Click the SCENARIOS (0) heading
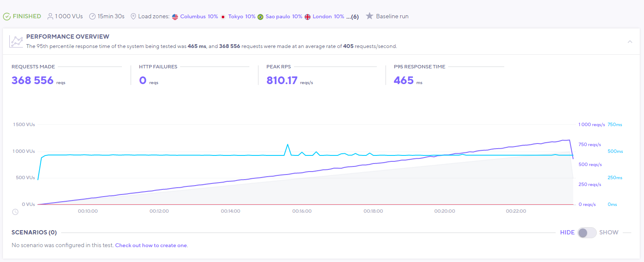This screenshot has height=262, width=644. click(34, 233)
